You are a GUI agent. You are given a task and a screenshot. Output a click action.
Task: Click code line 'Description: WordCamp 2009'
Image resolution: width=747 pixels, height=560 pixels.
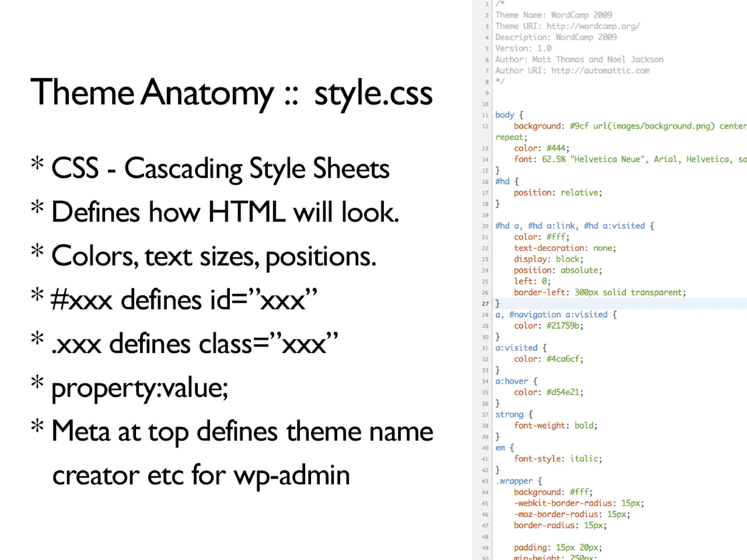(x=556, y=37)
